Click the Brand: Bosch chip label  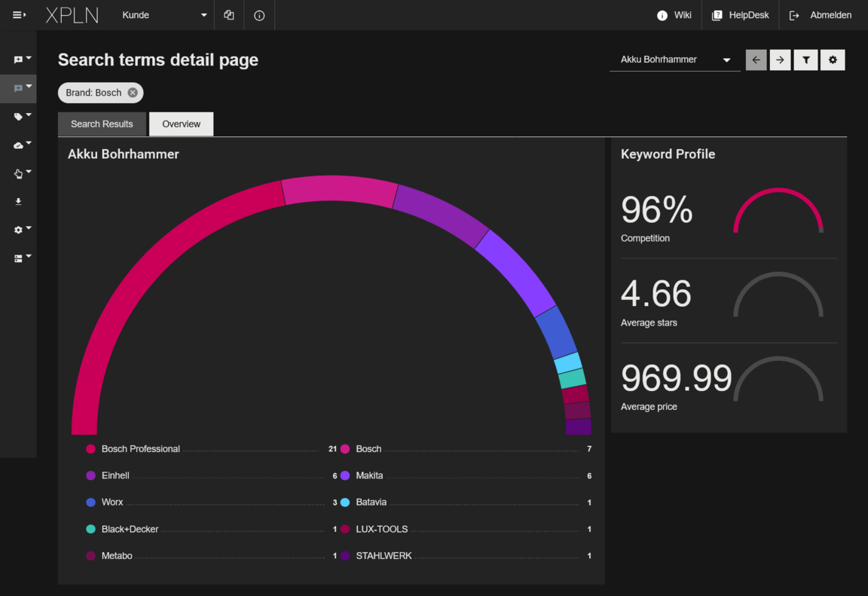[93, 93]
